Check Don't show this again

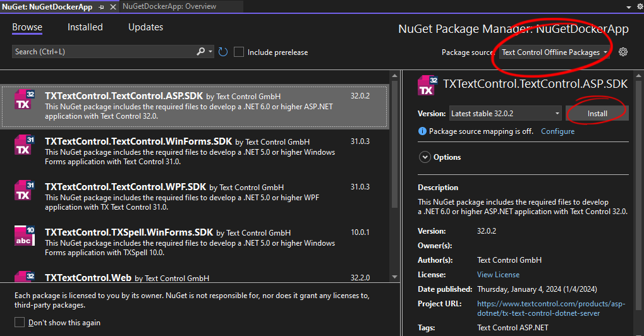click(20, 323)
